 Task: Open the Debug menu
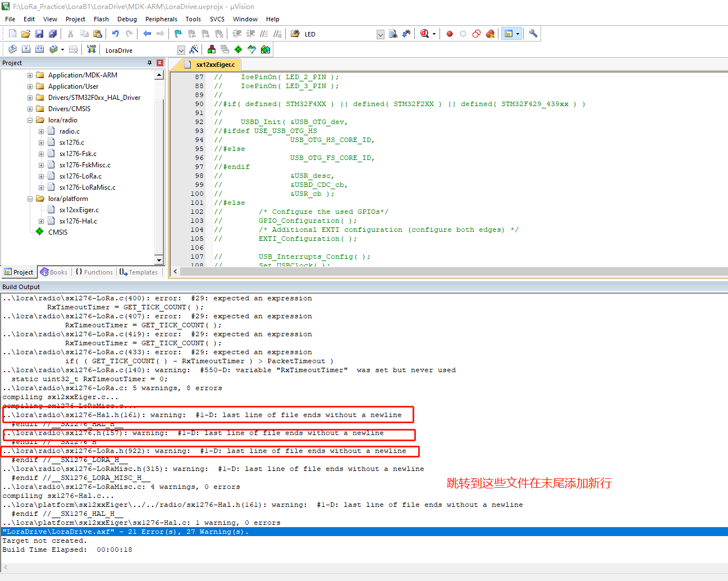(x=127, y=19)
